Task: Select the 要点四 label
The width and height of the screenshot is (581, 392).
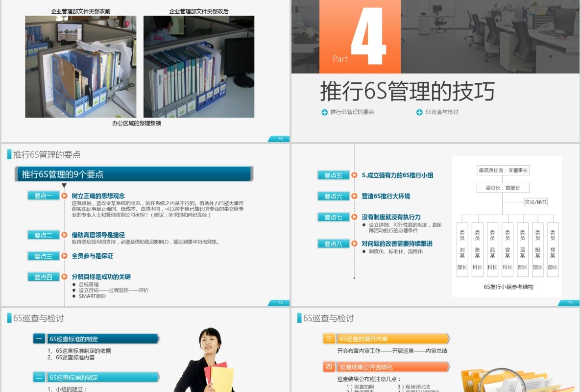Action: tap(43, 277)
